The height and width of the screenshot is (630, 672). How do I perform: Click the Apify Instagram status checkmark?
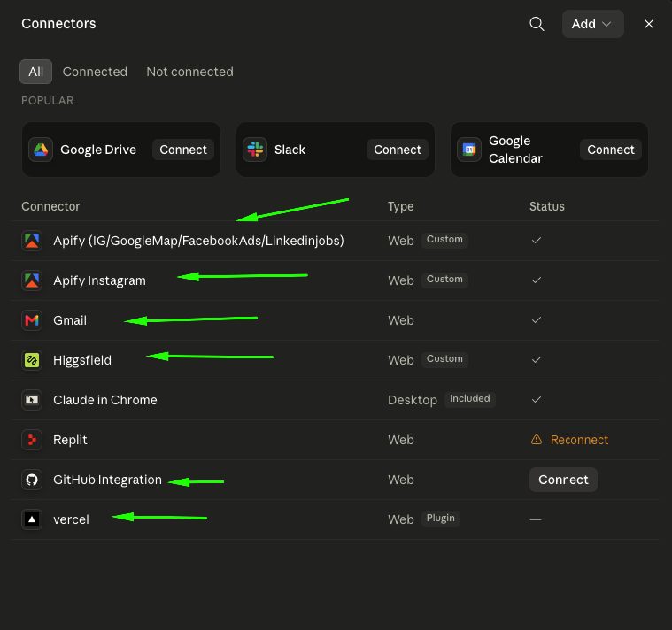(x=537, y=280)
